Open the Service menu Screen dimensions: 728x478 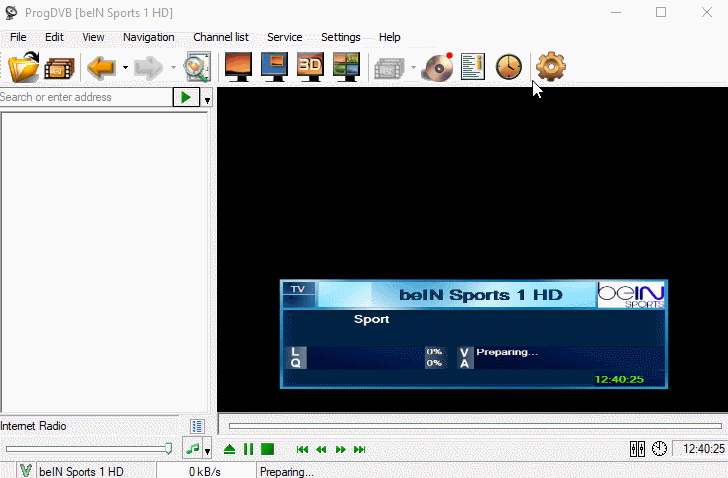(285, 37)
